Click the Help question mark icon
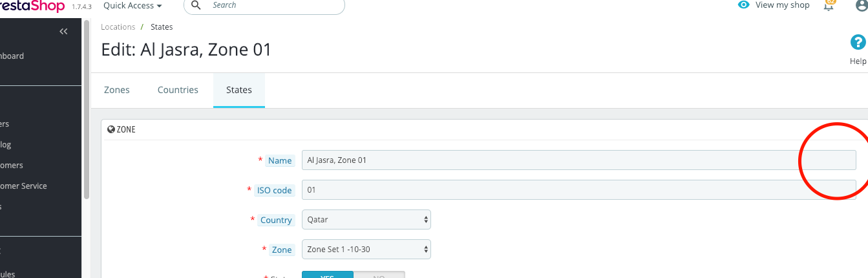This screenshot has height=278, width=868. coord(858,43)
